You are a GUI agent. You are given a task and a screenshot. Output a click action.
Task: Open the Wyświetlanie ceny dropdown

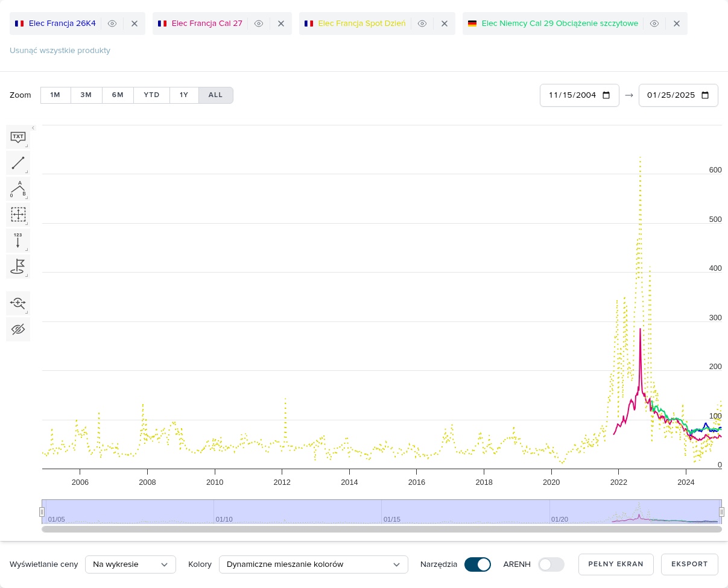coord(130,564)
